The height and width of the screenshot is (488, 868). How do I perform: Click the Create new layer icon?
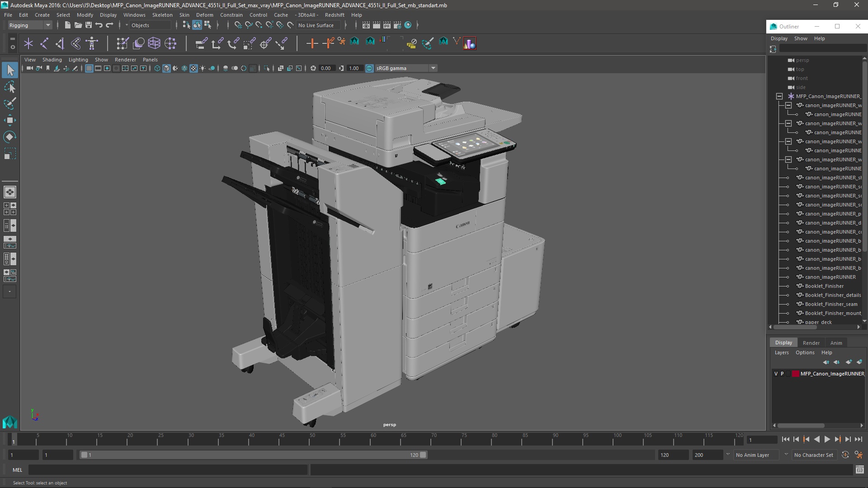click(x=849, y=362)
